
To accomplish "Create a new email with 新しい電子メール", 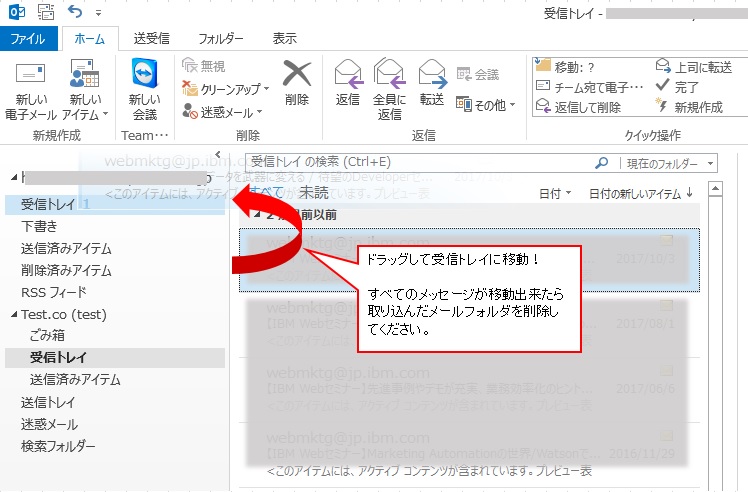I will coord(31,91).
